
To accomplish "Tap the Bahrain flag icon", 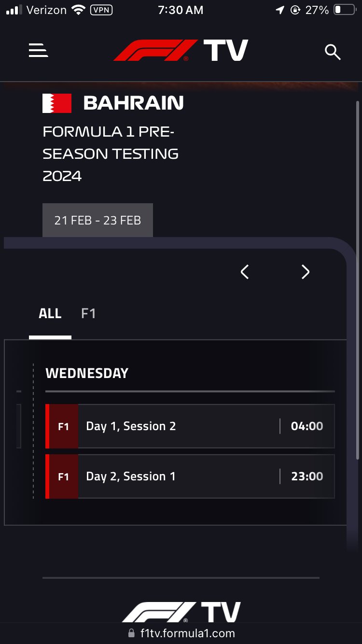I will 57,103.
